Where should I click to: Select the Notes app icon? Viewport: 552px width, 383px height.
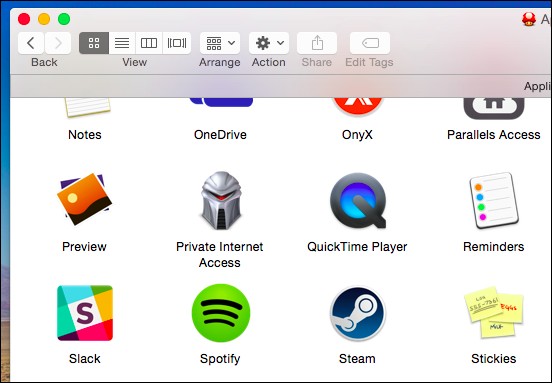(87, 108)
